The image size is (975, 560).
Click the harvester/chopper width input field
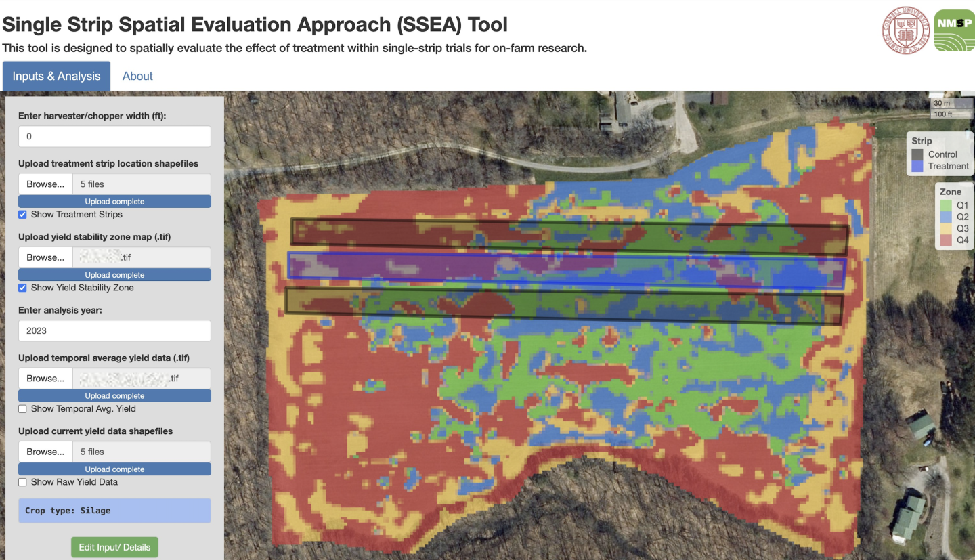tap(114, 136)
